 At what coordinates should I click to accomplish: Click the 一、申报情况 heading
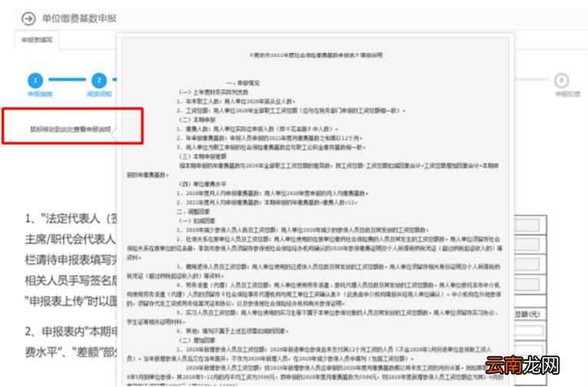243,83
